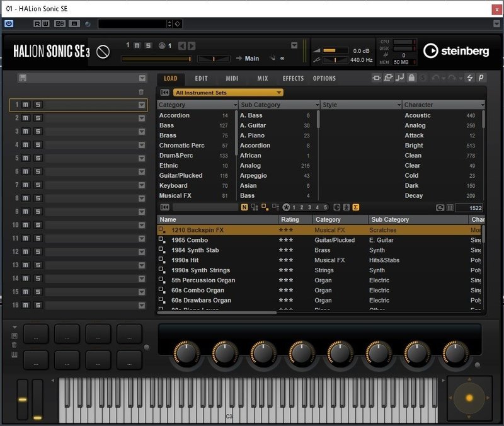The image size is (504, 426).
Task: Click the undo arrow icon
Action: click(x=436, y=78)
